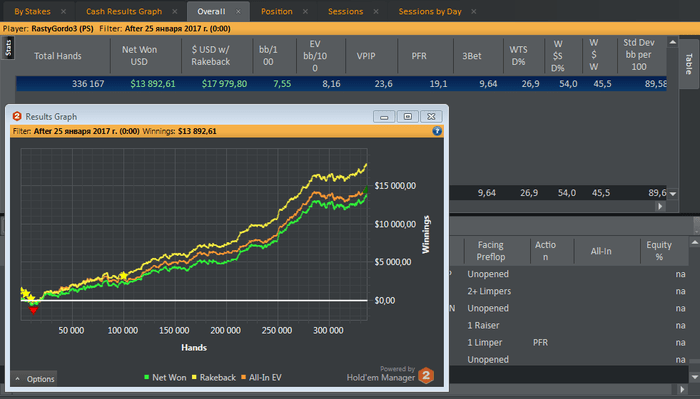Click the Results Graph window title icon
Viewport: 700px width, 399px height.
17,116
